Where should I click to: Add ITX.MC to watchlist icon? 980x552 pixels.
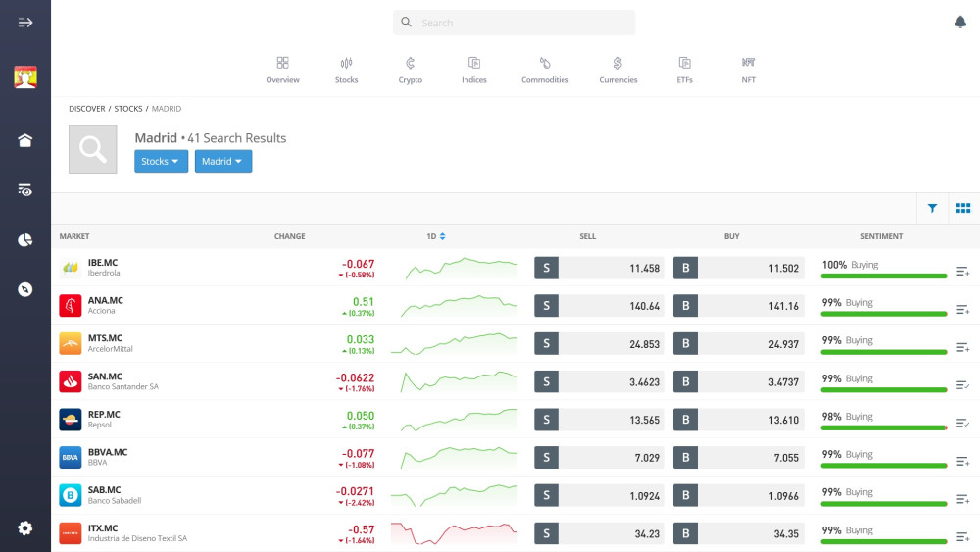point(962,537)
